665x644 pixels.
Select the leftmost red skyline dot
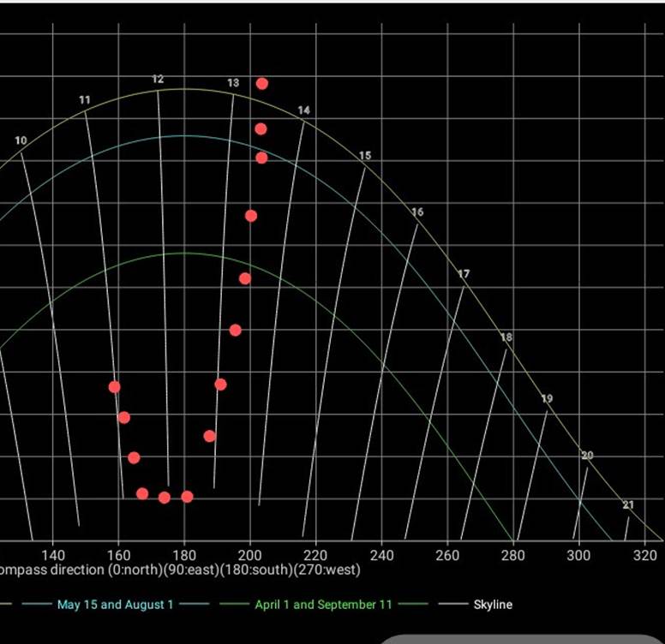pos(115,387)
